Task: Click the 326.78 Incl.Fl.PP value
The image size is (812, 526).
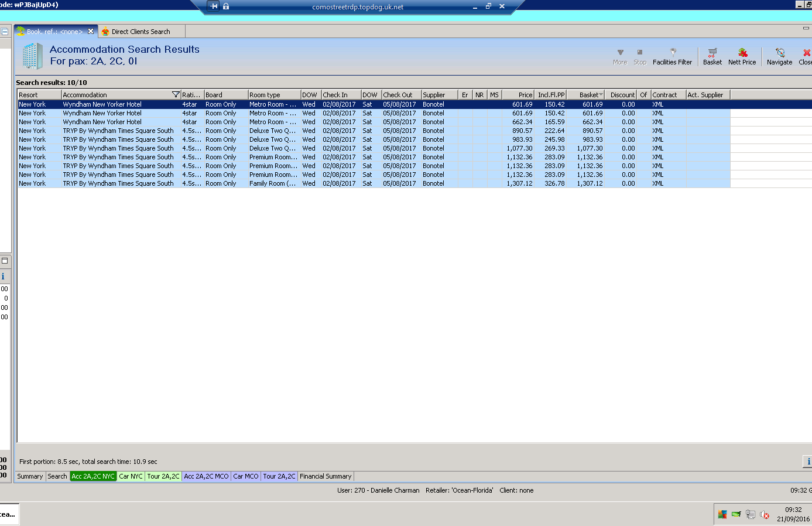Action: 555,183
